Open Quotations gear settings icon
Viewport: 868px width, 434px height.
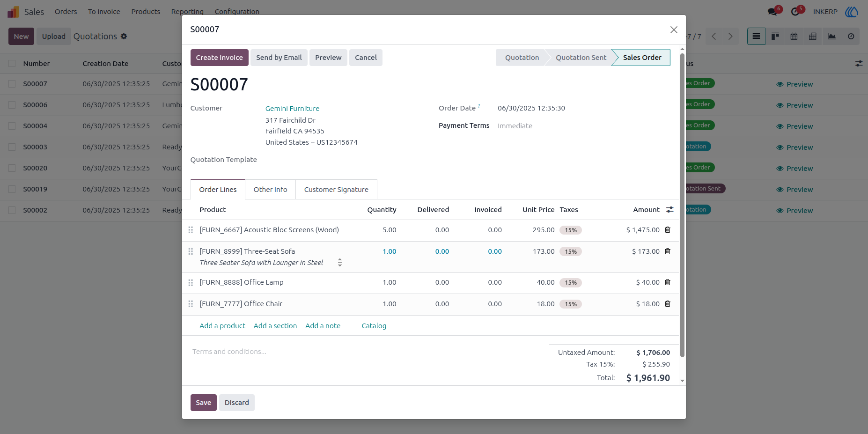pos(124,37)
